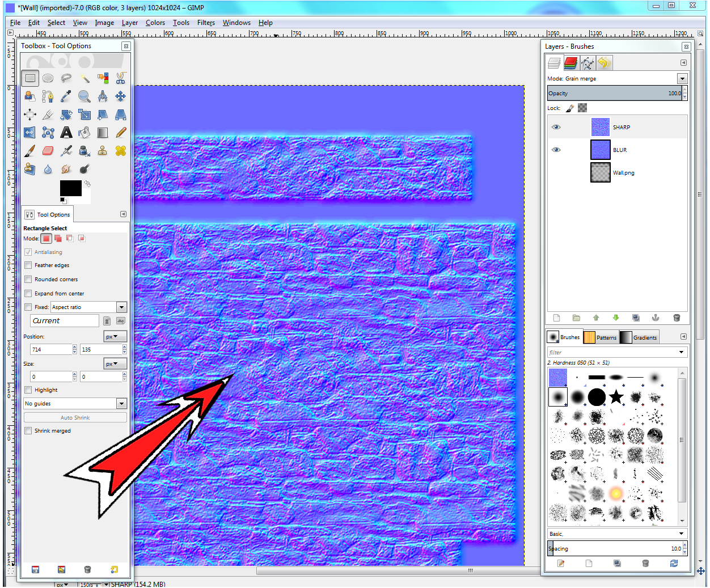Open the Filters menu
Viewport: 710px width, 588px height.
pyautogui.click(x=206, y=23)
